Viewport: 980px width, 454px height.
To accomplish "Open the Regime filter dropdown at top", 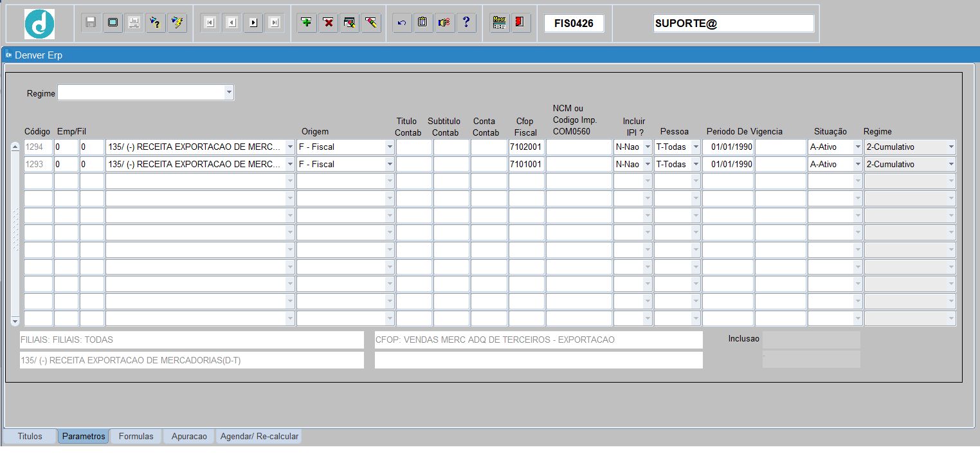I will [x=229, y=93].
